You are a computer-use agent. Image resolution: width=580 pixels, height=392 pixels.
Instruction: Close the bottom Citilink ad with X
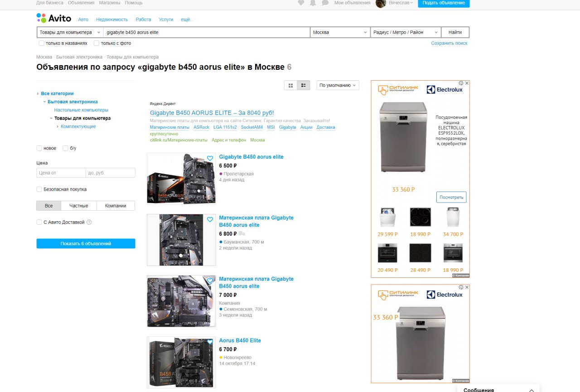[467, 287]
